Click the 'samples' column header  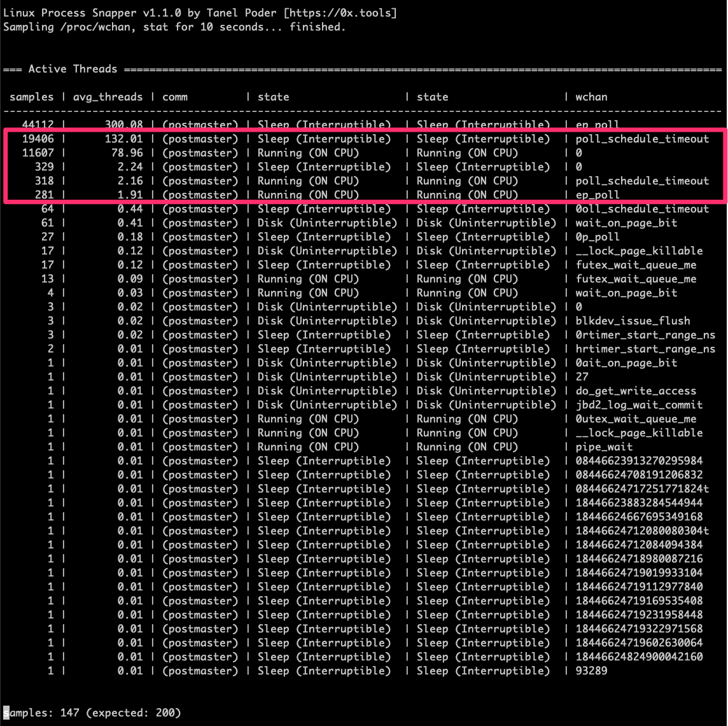coord(32,97)
